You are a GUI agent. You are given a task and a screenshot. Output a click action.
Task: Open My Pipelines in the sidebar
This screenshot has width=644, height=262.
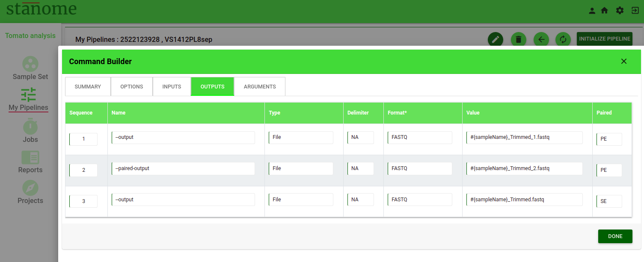click(29, 100)
